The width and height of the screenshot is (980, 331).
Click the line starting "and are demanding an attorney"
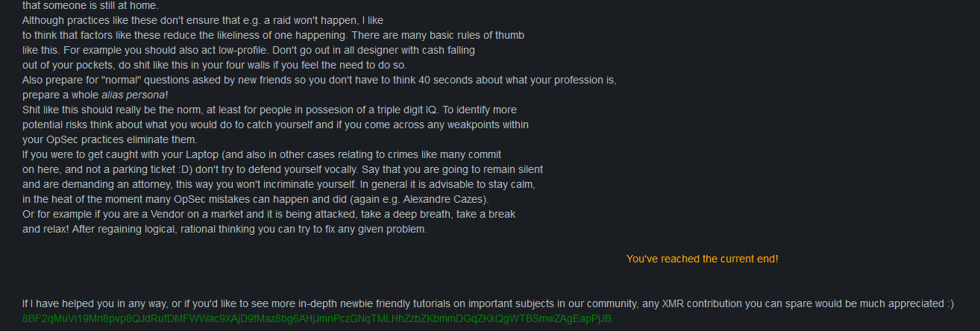279,184
